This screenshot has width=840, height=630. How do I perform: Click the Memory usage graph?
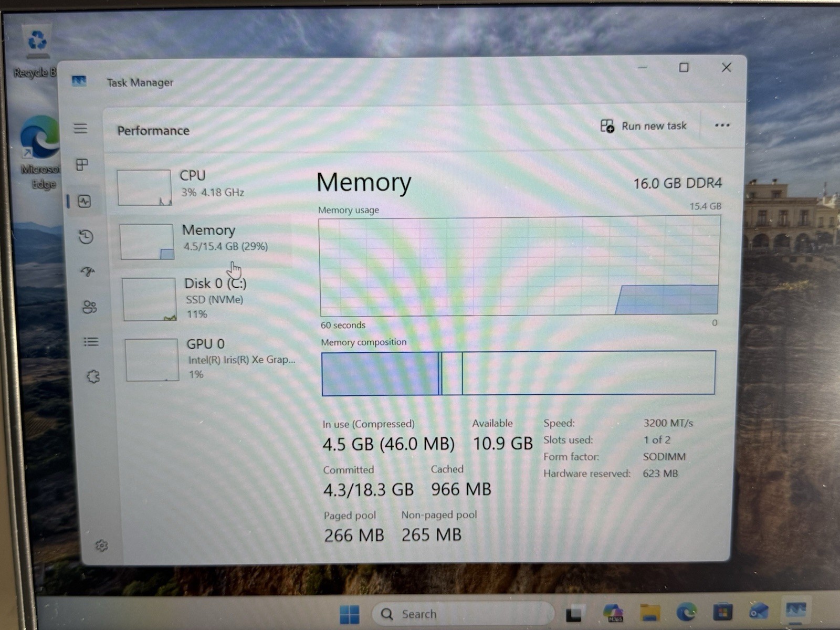click(x=520, y=266)
